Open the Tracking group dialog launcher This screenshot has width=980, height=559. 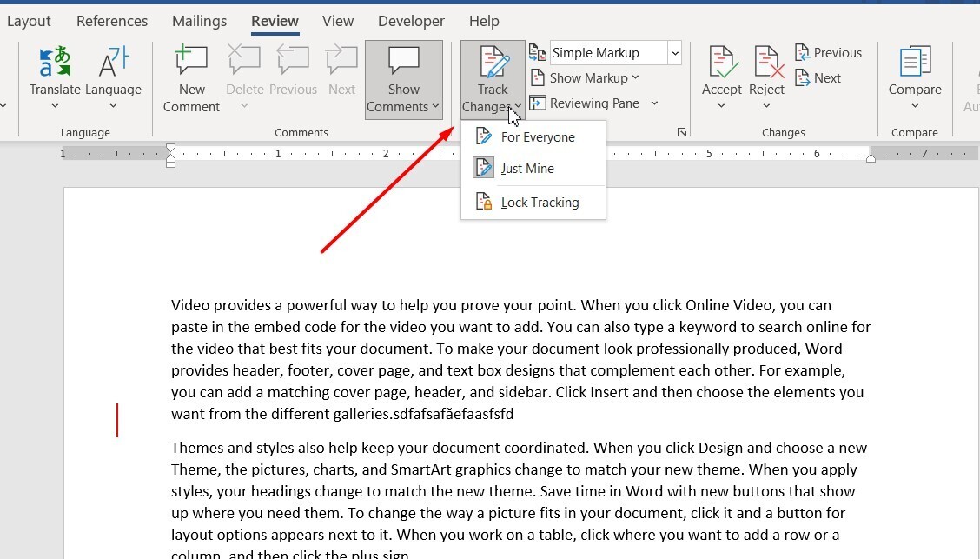[x=682, y=132]
